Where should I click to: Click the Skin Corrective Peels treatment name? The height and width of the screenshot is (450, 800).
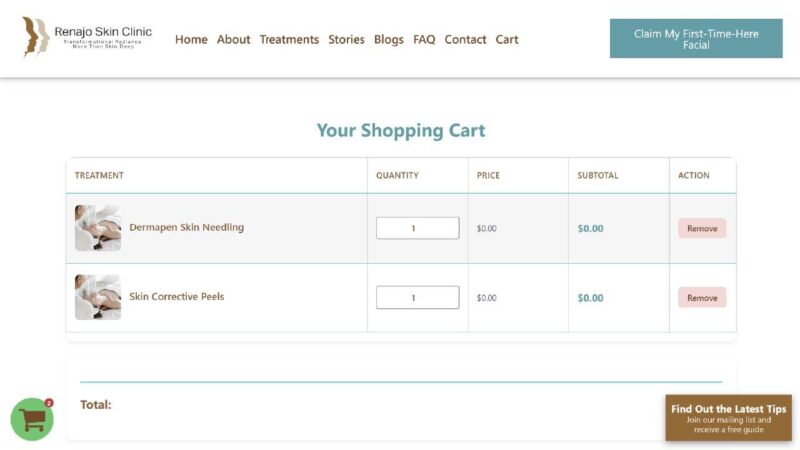(x=177, y=297)
